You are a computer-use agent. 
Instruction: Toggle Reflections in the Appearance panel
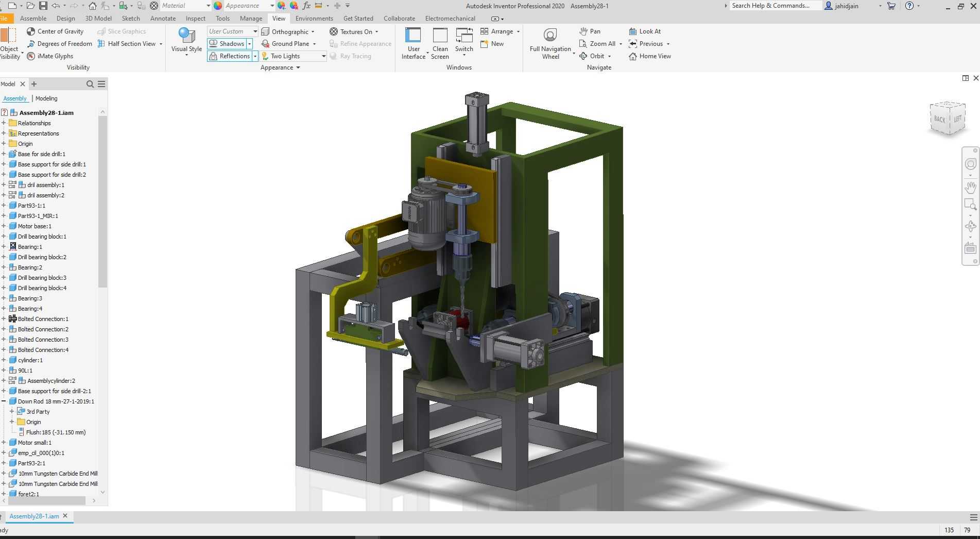point(229,56)
